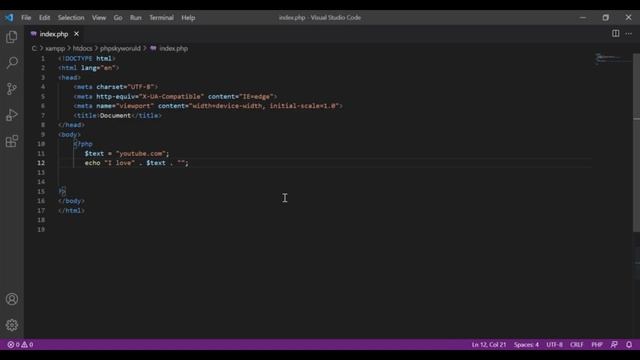
Task: Click the <!DOCTYPE html> declaration
Action: pos(87,58)
